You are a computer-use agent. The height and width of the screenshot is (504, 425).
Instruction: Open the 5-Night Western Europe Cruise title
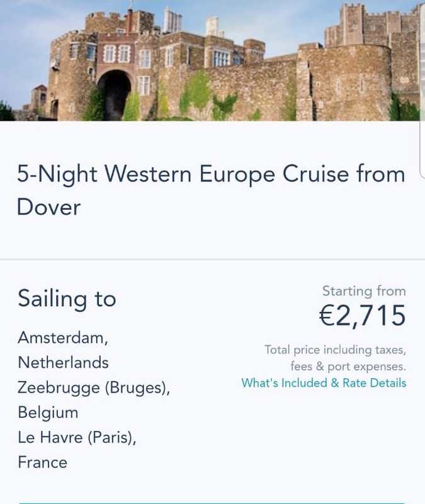point(210,174)
